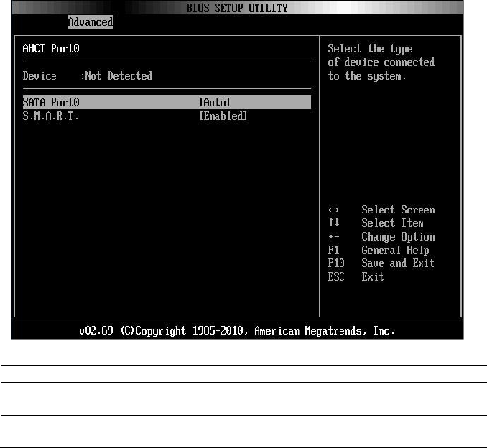The width and height of the screenshot is (487, 448).
Task: Click the up-down arrows Select Item icon
Action: 334,223
